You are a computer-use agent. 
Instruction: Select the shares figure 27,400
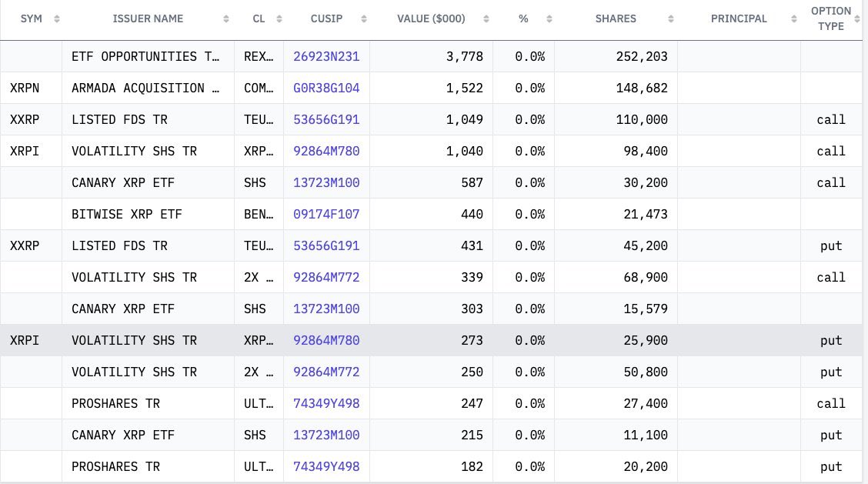(646, 404)
